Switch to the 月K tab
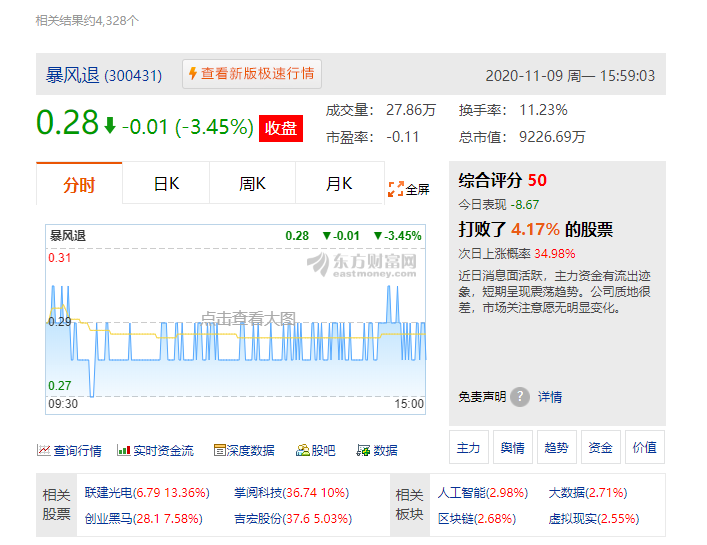The width and height of the screenshot is (707, 545). click(340, 183)
